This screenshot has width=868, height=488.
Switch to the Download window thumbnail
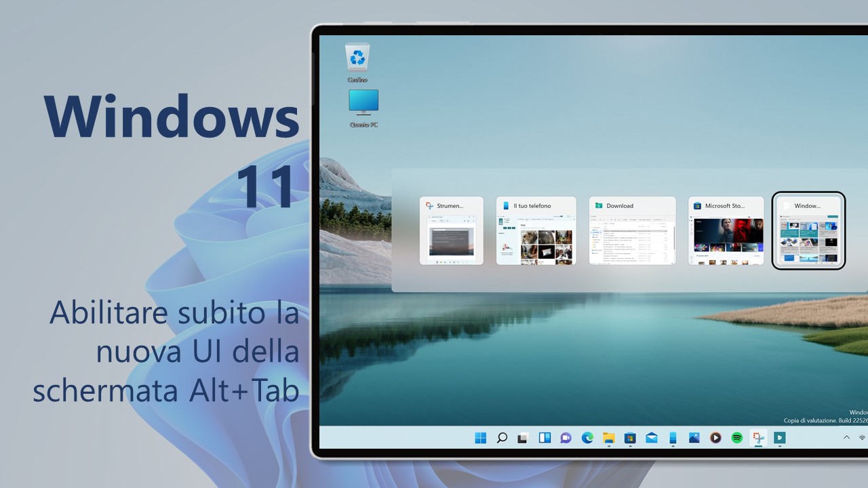[x=633, y=230]
